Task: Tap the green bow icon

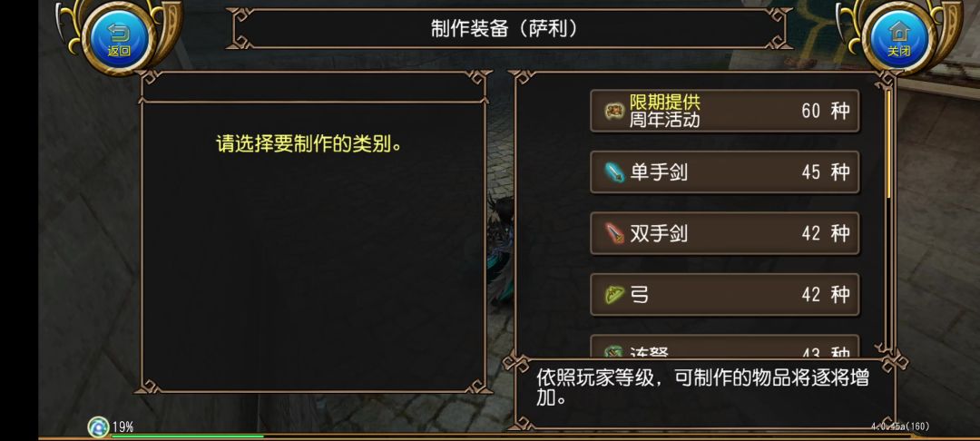Action: [x=614, y=294]
